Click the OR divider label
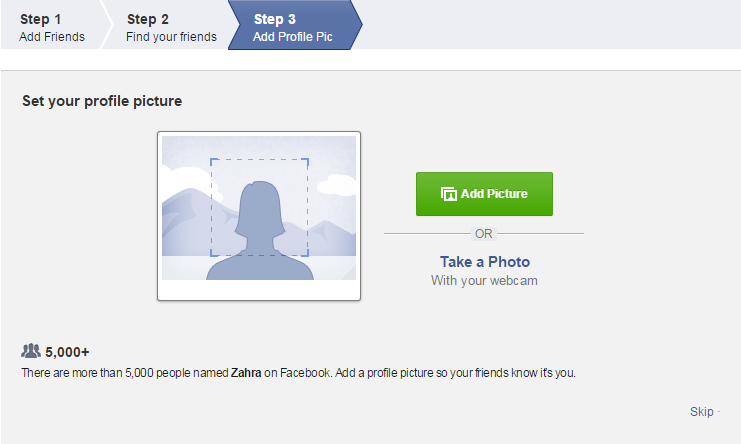741x444 pixels. pos(484,234)
